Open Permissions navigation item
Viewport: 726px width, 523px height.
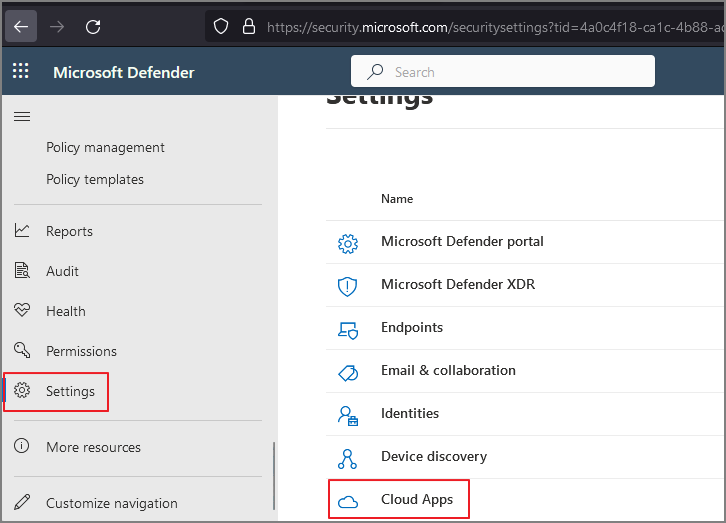tap(81, 351)
